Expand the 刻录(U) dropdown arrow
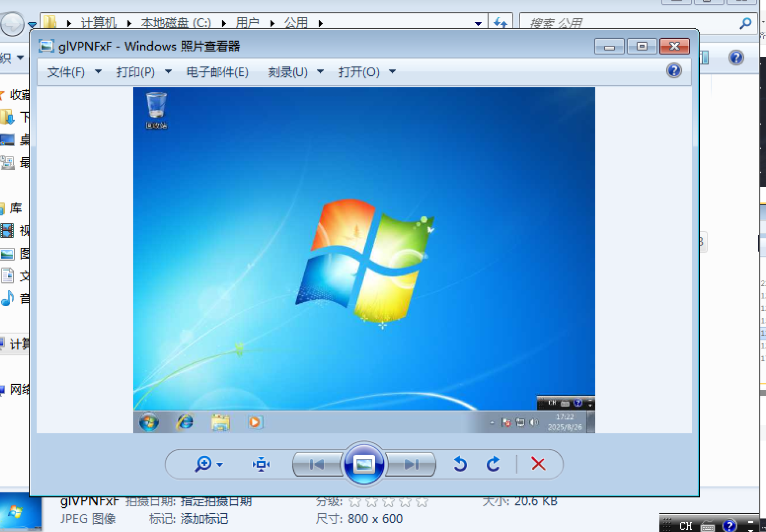The height and width of the screenshot is (532, 766). click(320, 71)
